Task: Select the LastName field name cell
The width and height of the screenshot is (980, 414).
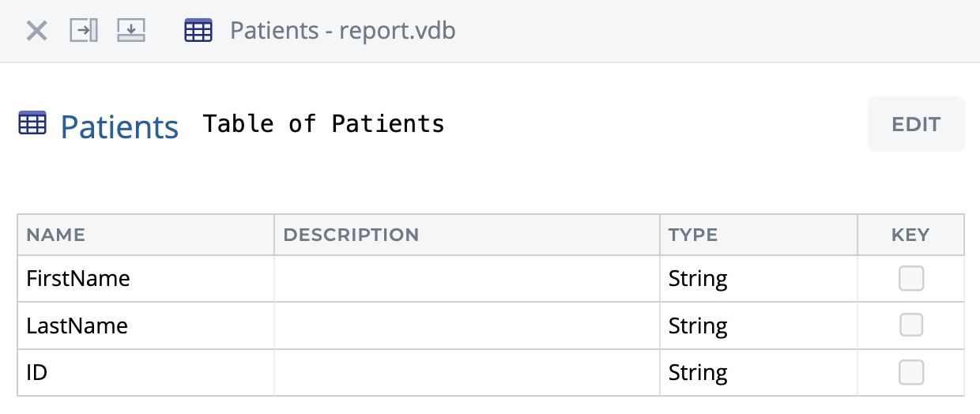Action: coord(77,326)
